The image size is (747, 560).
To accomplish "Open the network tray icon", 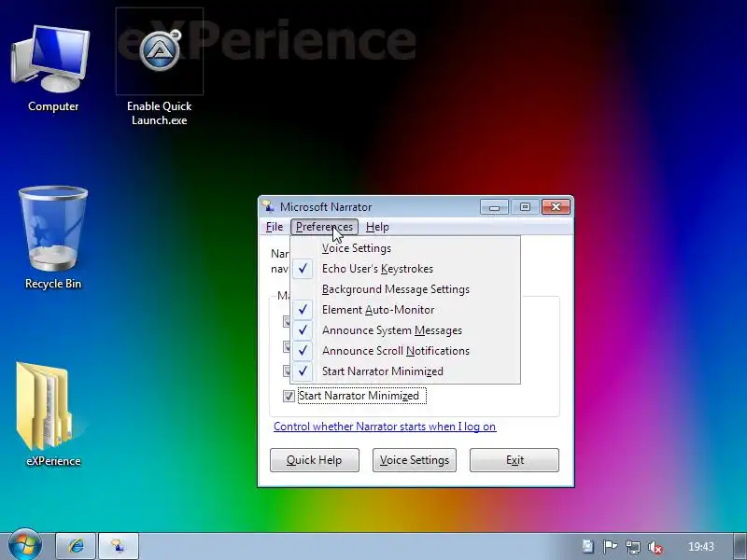I will pyautogui.click(x=633, y=547).
